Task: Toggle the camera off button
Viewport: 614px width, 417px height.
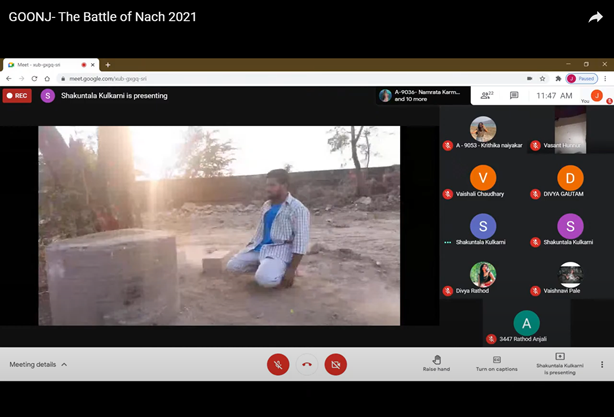Action: (x=336, y=365)
